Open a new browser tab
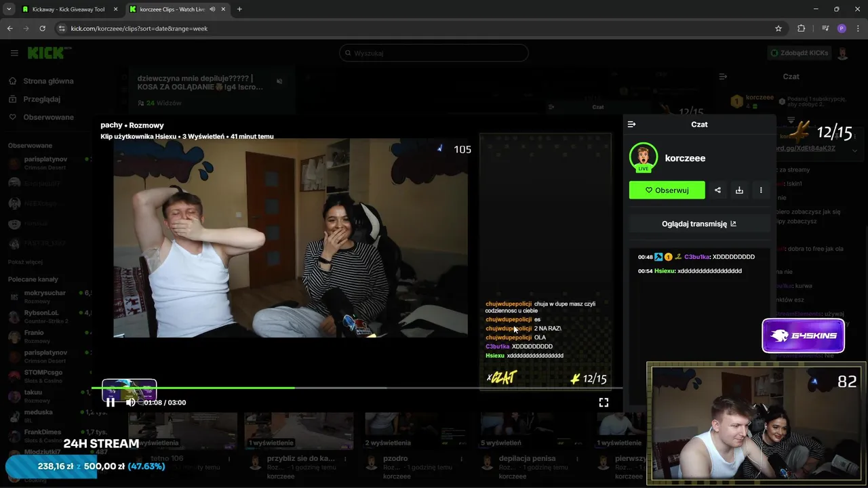Image resolution: width=868 pixels, height=488 pixels. coord(239,9)
